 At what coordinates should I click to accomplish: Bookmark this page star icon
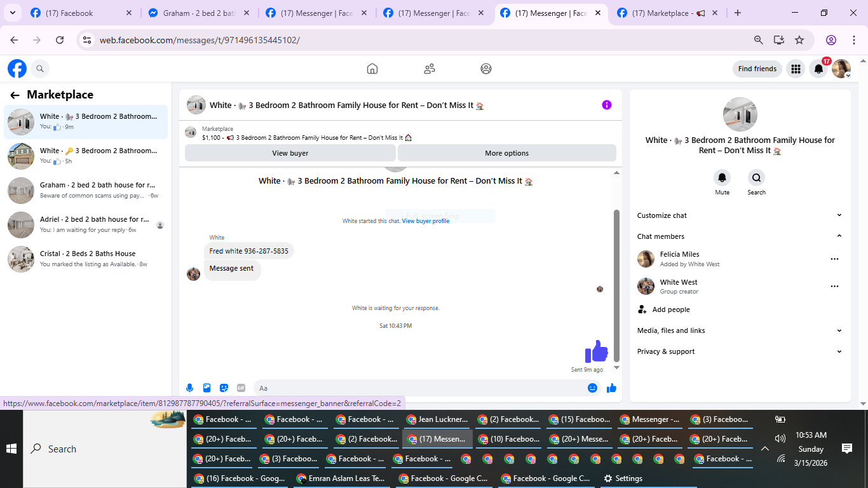[x=799, y=40]
